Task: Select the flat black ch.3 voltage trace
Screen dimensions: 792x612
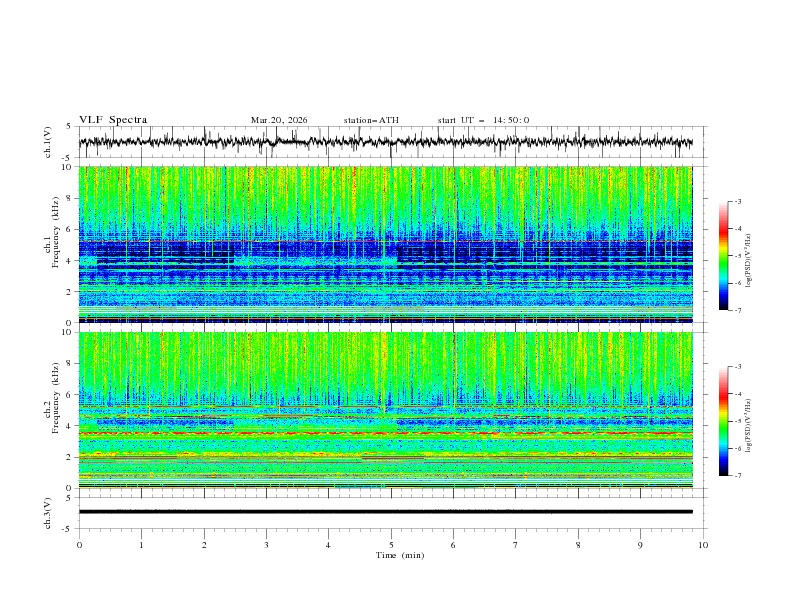Action: [385, 512]
